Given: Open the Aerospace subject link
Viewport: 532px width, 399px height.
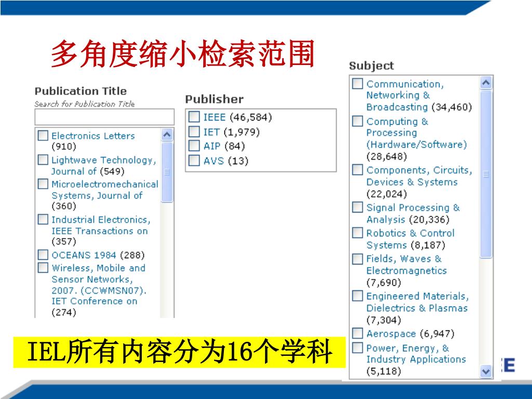Looking at the screenshot, I should 391,334.
